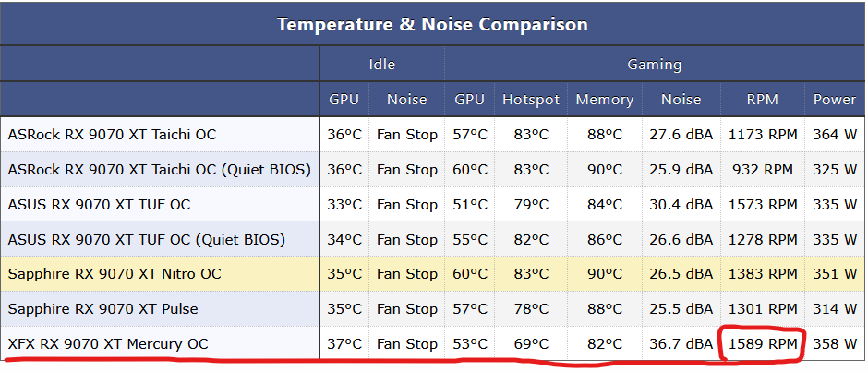The width and height of the screenshot is (868, 371).
Task: Click the ASUS RX 9070 XT TUF OC name
Action: 99,205
